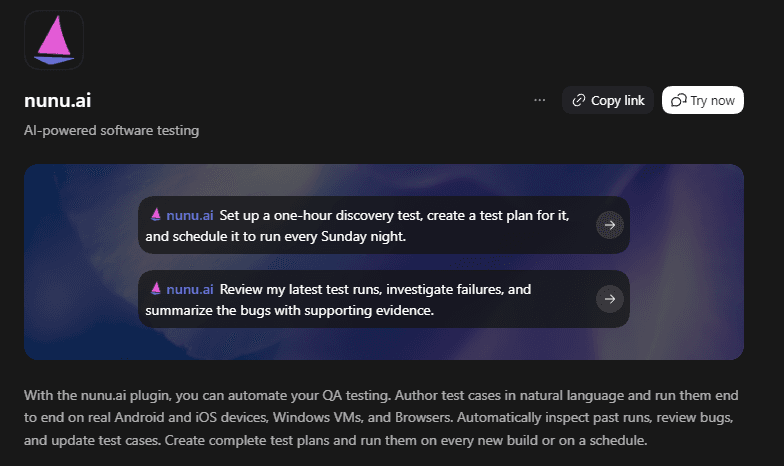Open the three-dot more options menu
Screen dimensions: 784x466
point(540,100)
